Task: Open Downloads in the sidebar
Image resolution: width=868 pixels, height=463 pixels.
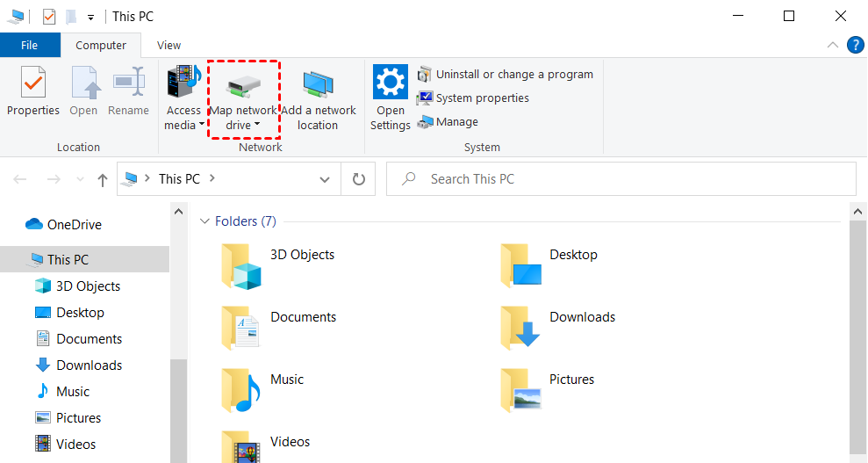Action: click(x=79, y=365)
